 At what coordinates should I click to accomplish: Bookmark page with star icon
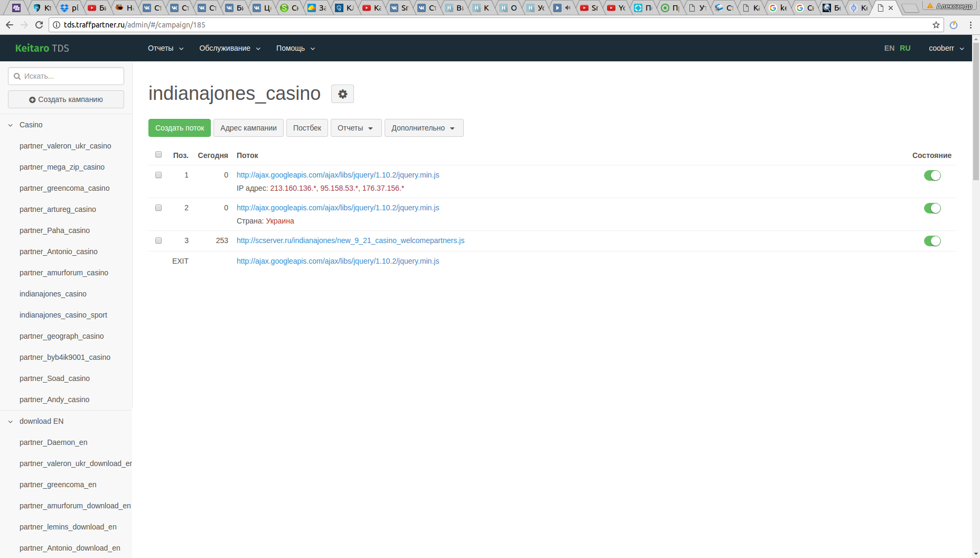coord(936,25)
